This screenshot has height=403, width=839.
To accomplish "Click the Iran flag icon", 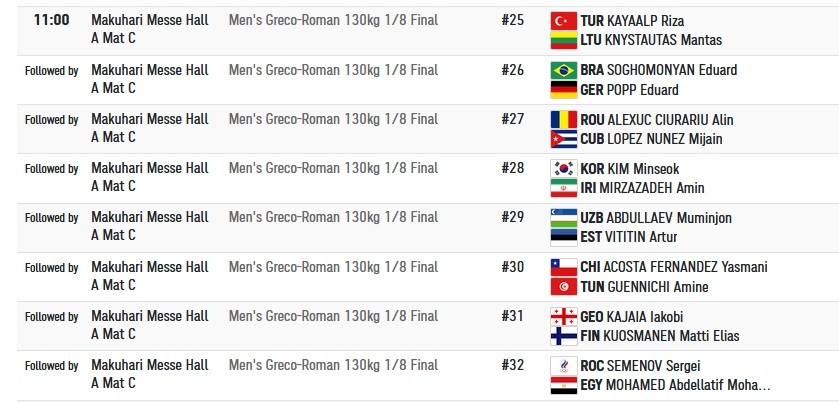I will point(564,188).
